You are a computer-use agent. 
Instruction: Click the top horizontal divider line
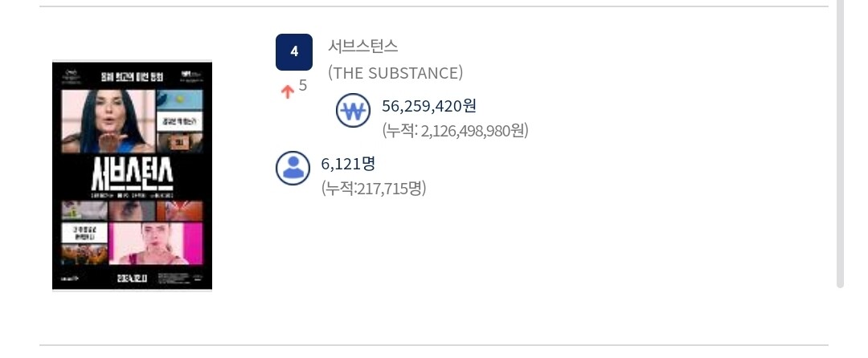coord(434,6)
